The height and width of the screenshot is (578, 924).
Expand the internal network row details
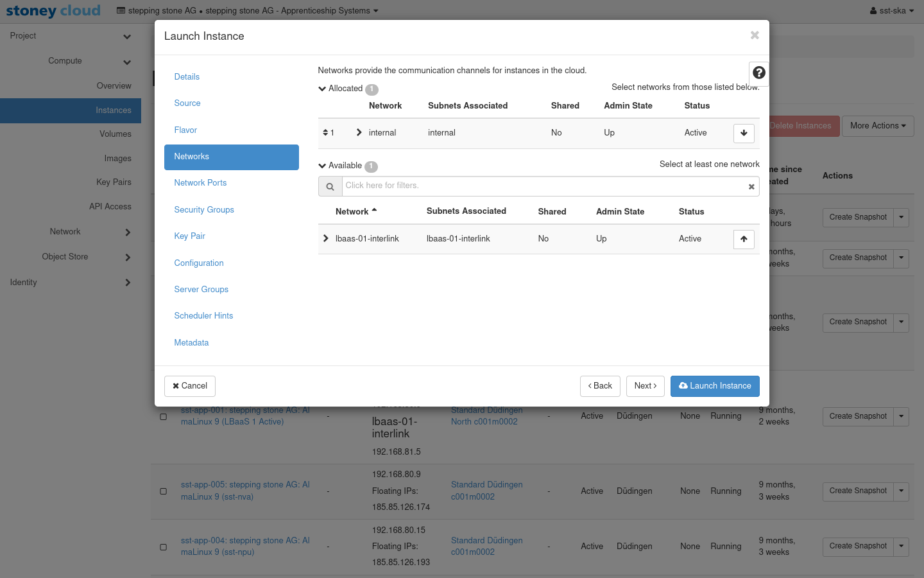(x=359, y=133)
